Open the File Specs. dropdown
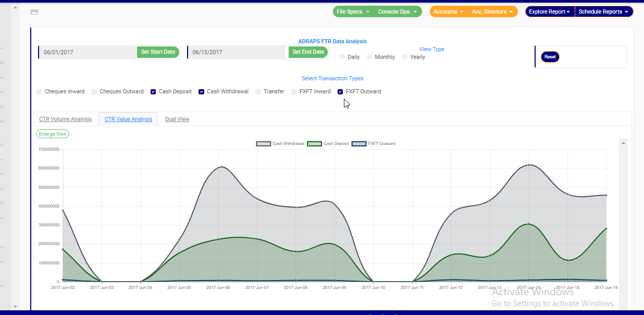The height and width of the screenshot is (315, 644). (x=353, y=11)
